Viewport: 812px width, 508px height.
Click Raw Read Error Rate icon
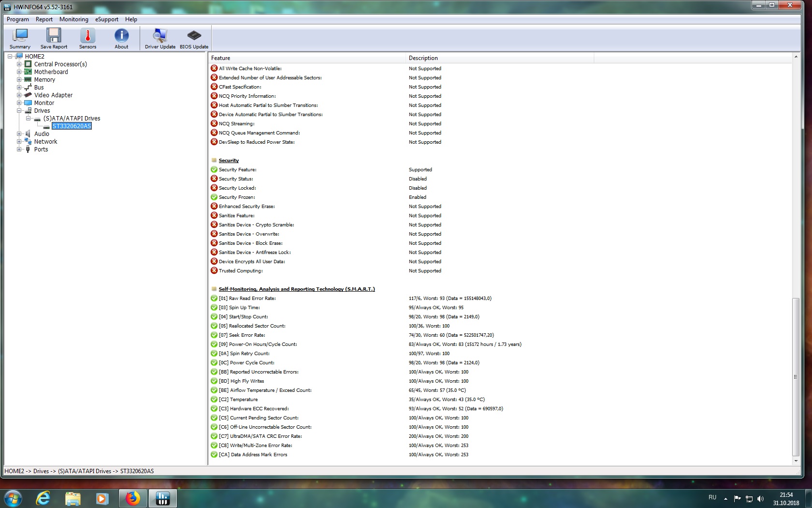[214, 298]
